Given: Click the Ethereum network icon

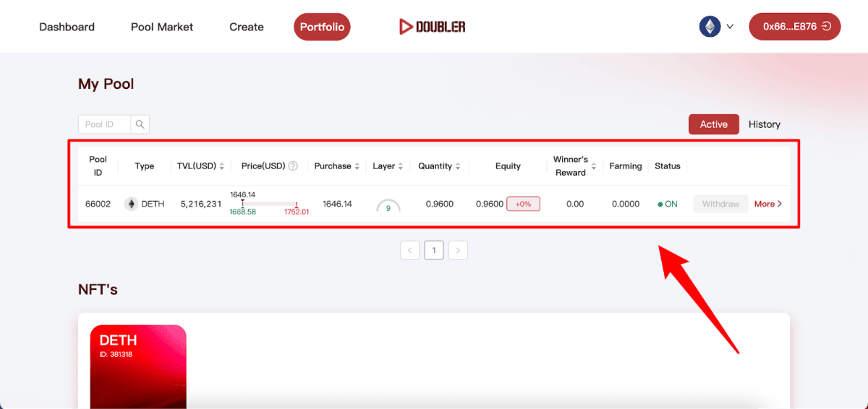Looking at the screenshot, I should point(710,27).
